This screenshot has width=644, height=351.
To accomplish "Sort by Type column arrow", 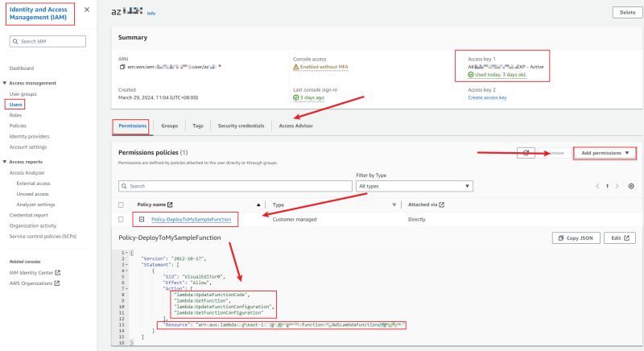I will pos(394,204).
